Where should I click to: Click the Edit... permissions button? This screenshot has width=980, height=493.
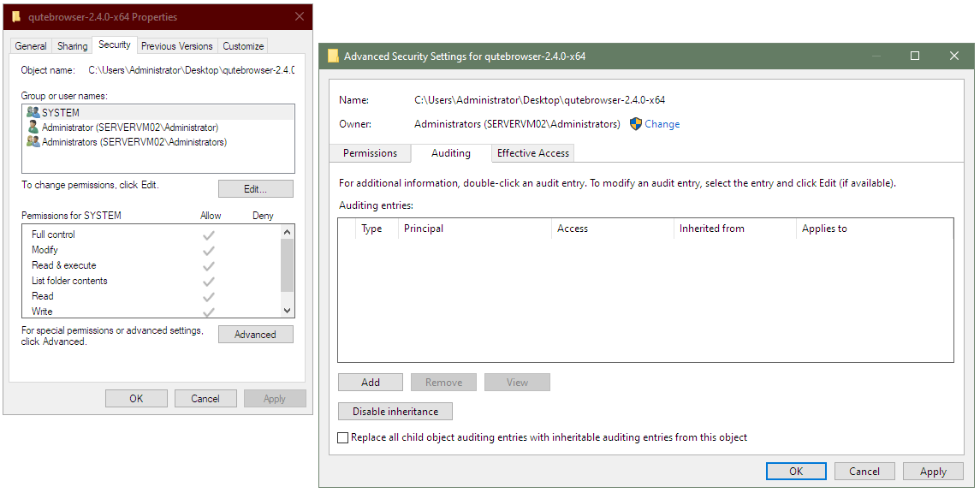256,188
